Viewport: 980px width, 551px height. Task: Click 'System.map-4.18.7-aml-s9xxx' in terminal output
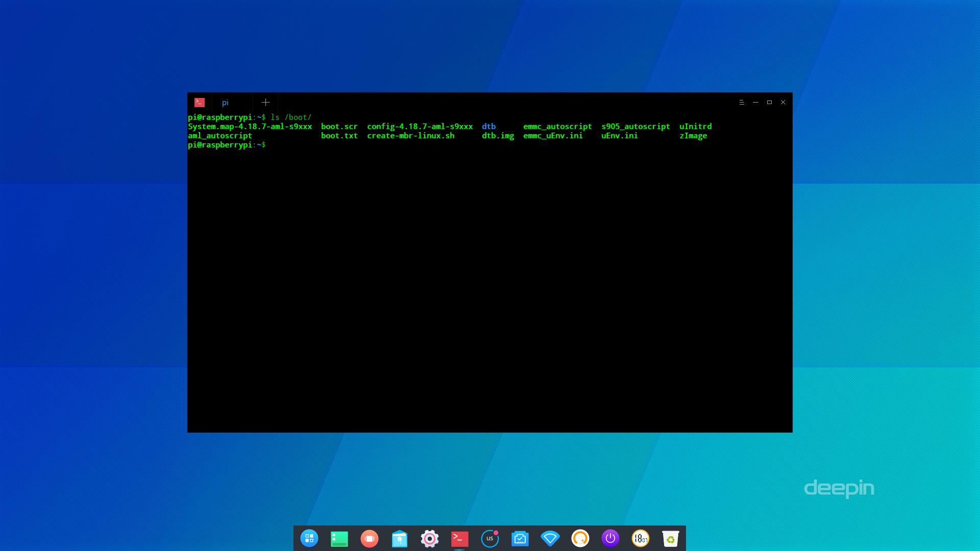250,127
